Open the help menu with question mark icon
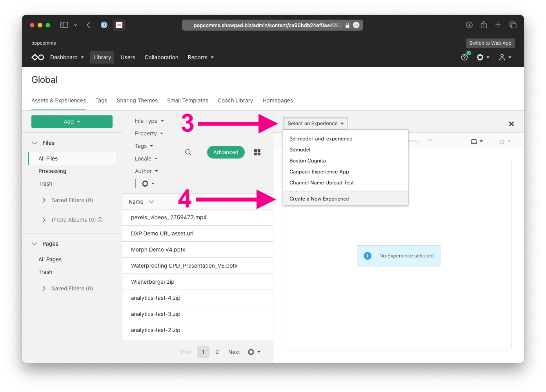Image resolution: width=546 pixels, height=392 pixels. pyautogui.click(x=464, y=57)
